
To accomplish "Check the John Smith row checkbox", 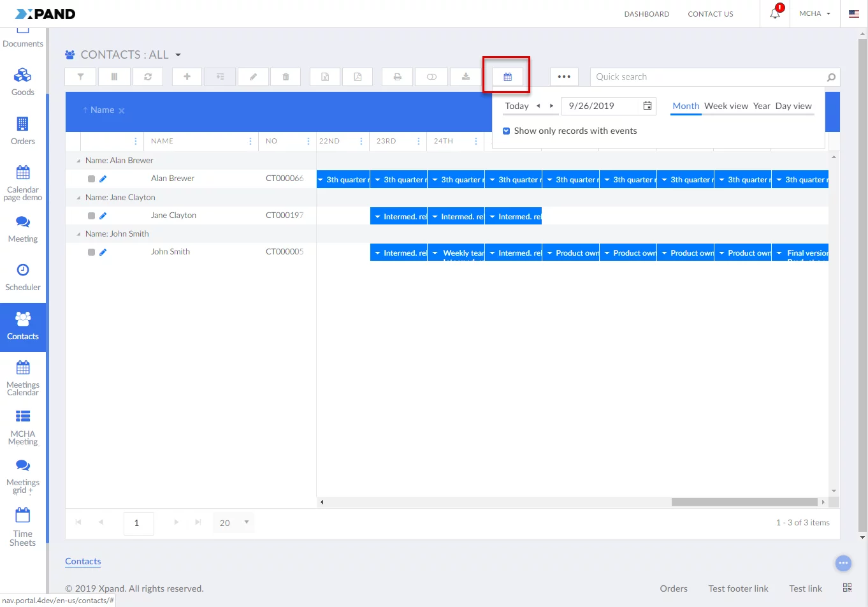I will [91, 252].
